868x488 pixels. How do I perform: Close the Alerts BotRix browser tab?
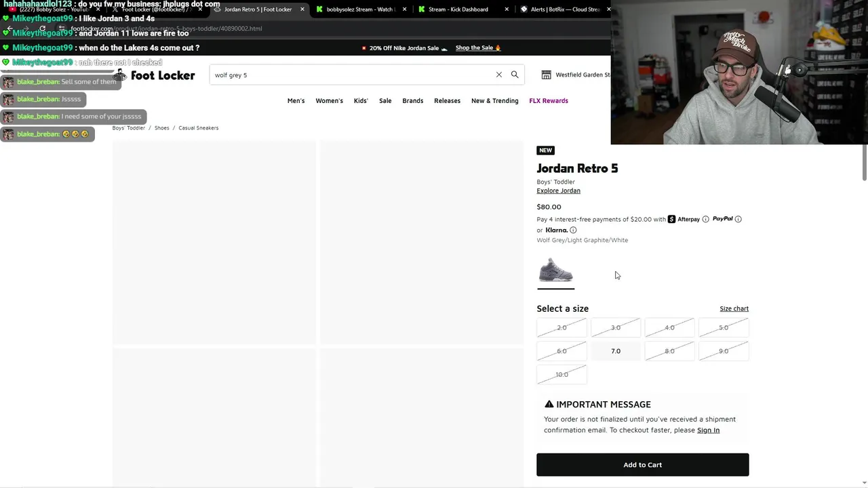click(608, 9)
